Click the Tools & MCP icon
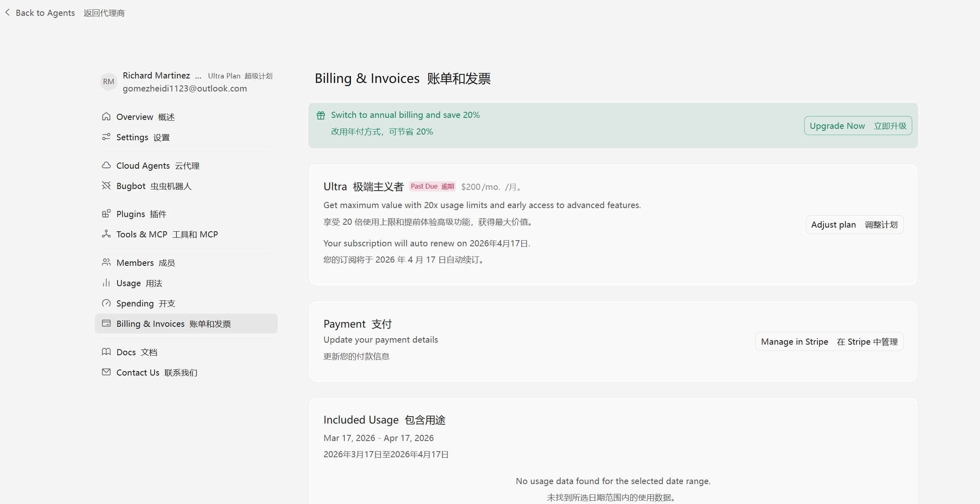 pos(106,234)
